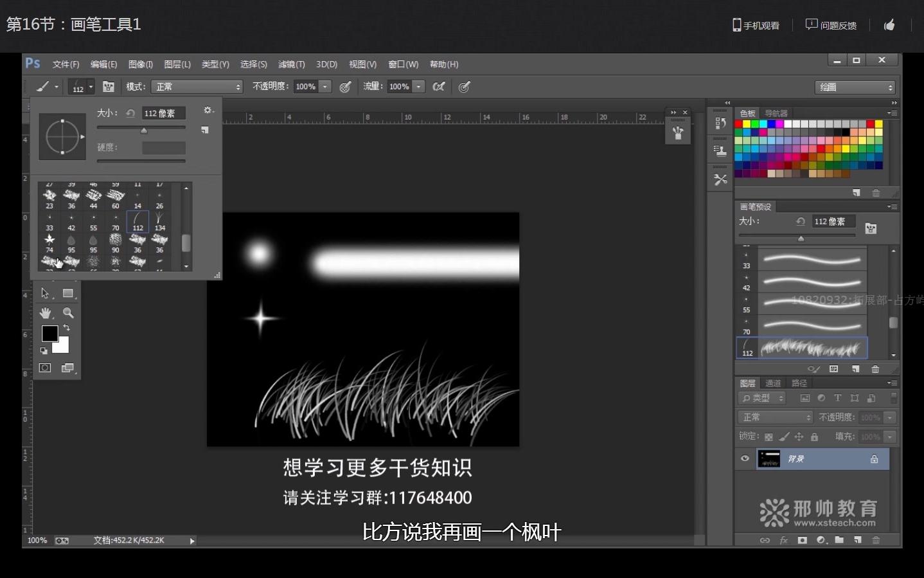Filter layers by type layers
924x578 pixels.
click(x=838, y=398)
